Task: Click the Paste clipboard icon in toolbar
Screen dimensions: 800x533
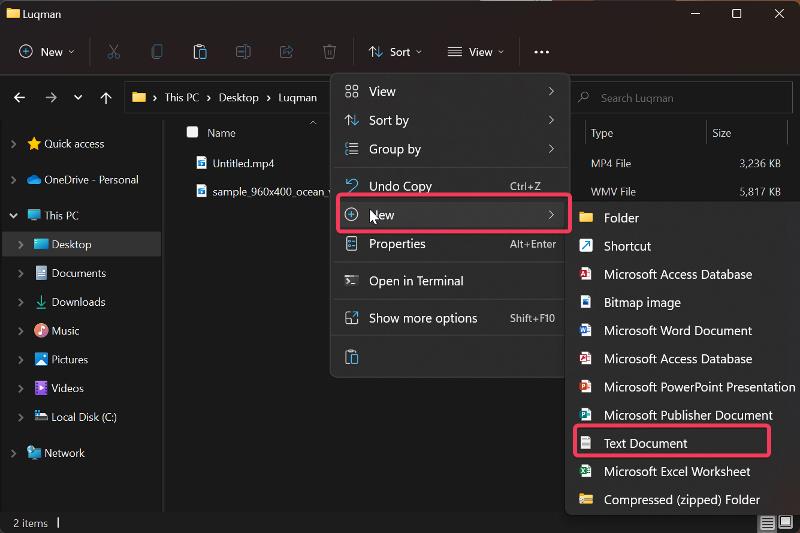Action: click(200, 52)
